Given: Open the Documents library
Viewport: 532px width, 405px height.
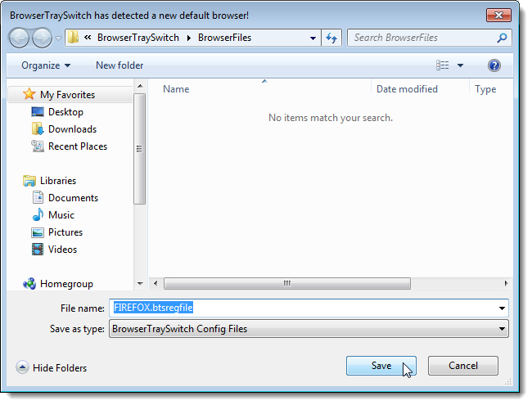Looking at the screenshot, I should point(74,198).
